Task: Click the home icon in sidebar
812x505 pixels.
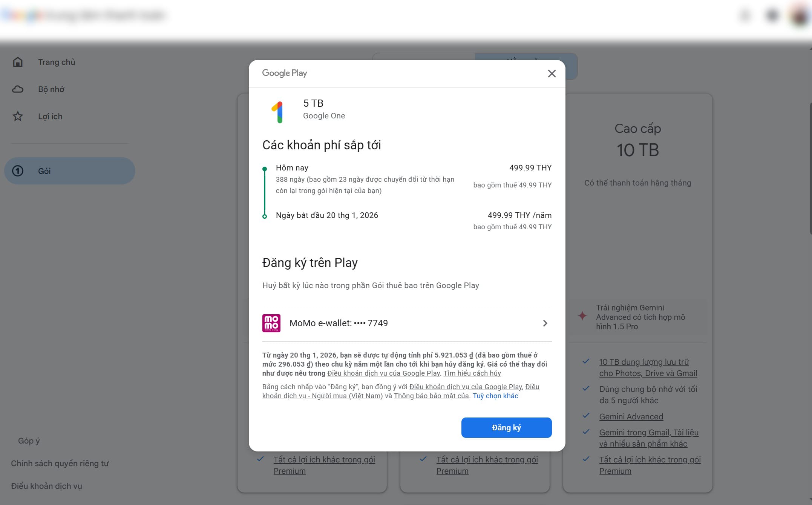Action: (18, 62)
